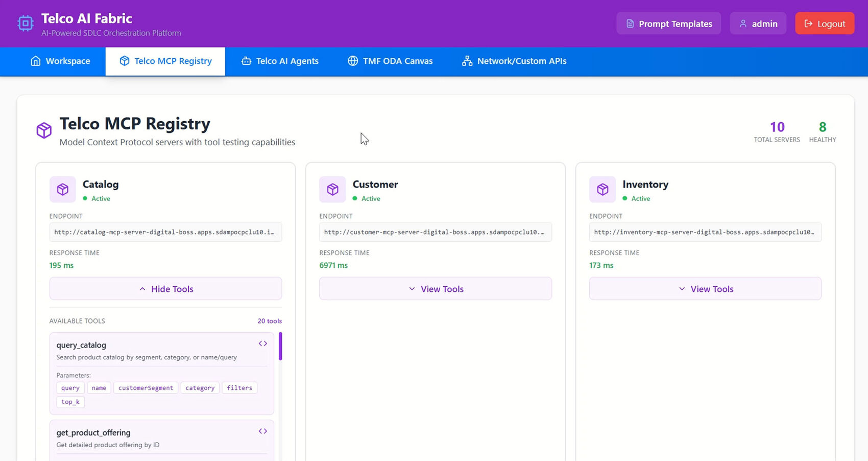Click the Catalog server cube icon
This screenshot has height=461, width=868.
[63, 190]
